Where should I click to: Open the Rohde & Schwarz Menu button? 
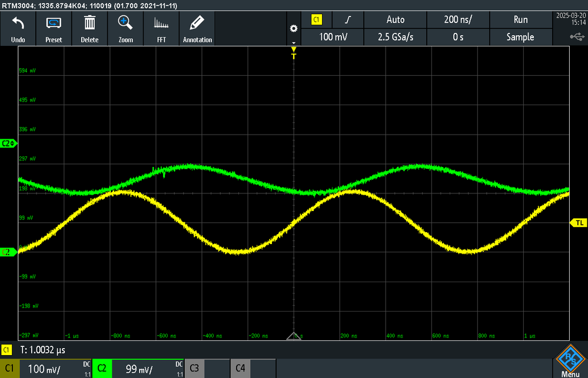click(x=570, y=361)
